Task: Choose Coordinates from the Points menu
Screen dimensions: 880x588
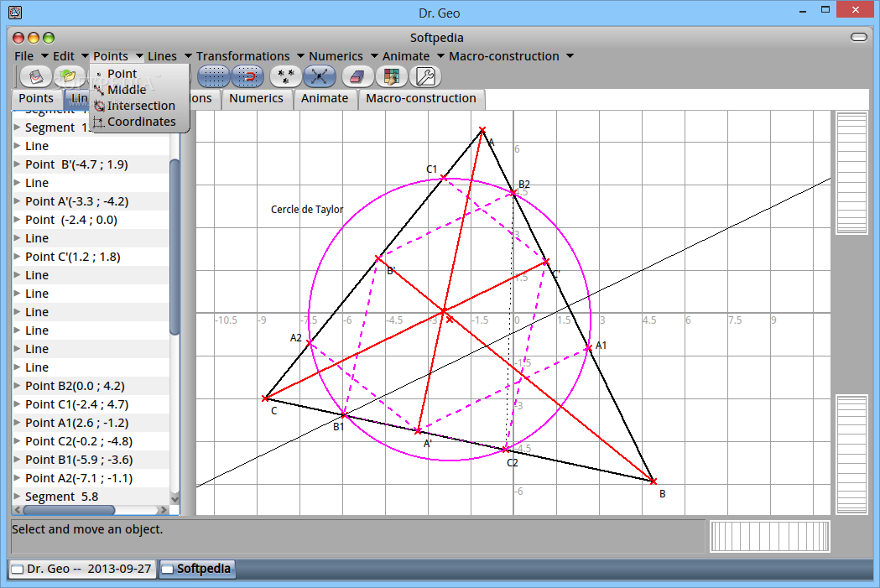Action: 142,121
